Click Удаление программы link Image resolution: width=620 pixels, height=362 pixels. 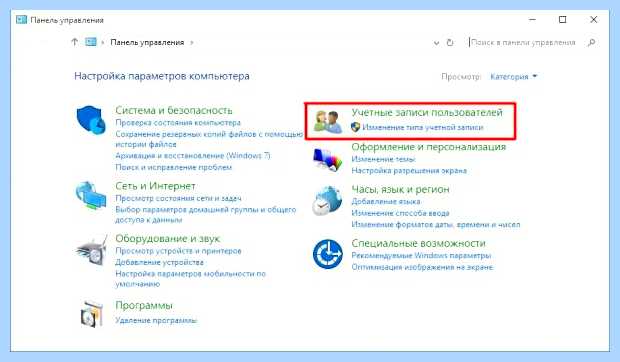(156, 320)
